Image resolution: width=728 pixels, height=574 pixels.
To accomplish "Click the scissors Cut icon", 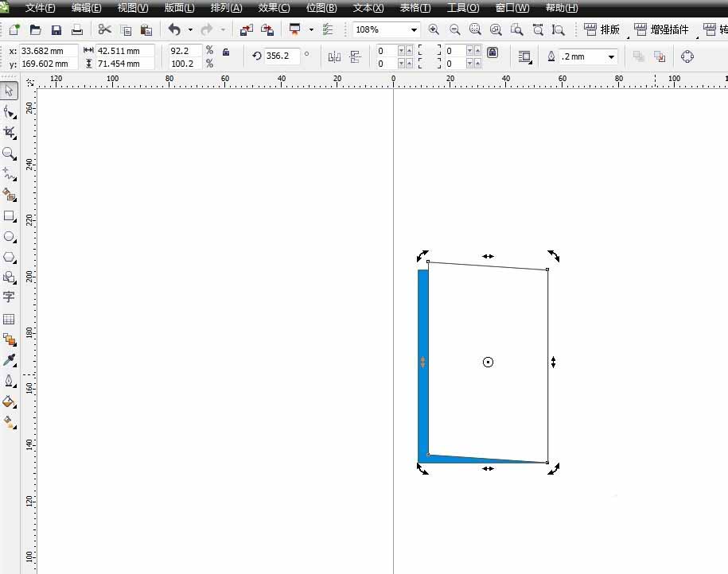I will coord(104,29).
